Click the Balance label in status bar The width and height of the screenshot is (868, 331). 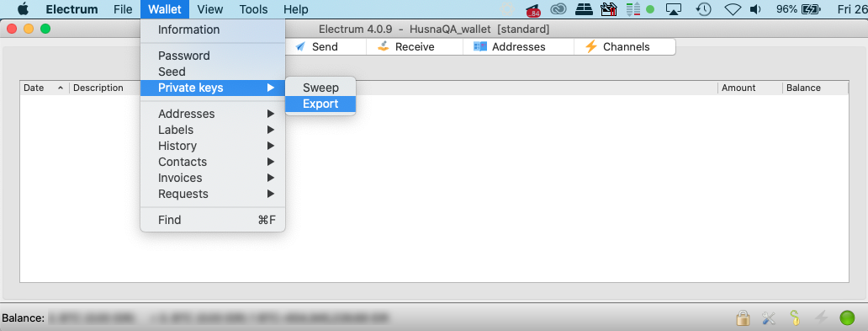pos(23,318)
